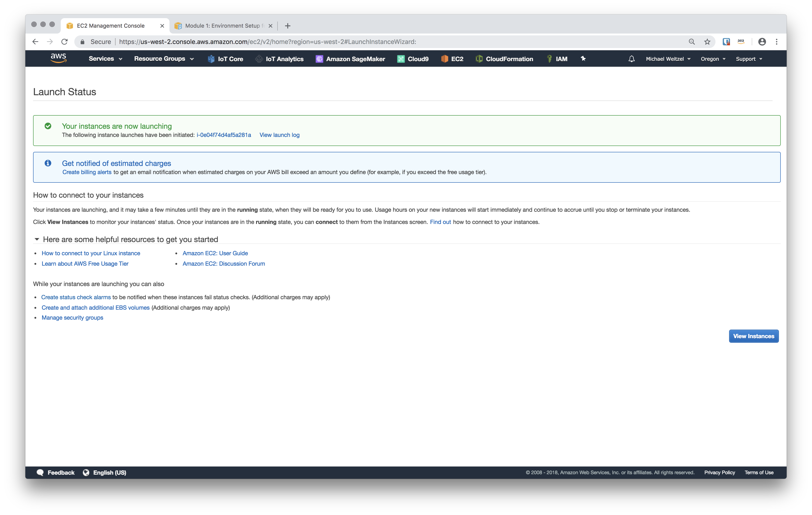Click Create status check alarms link
Image resolution: width=812 pixels, height=515 pixels.
(x=76, y=297)
